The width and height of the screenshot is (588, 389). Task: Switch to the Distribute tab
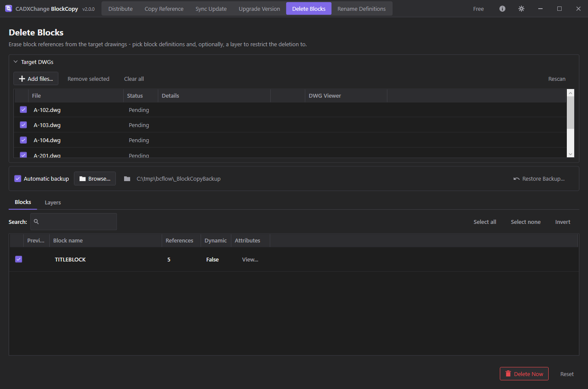click(121, 9)
